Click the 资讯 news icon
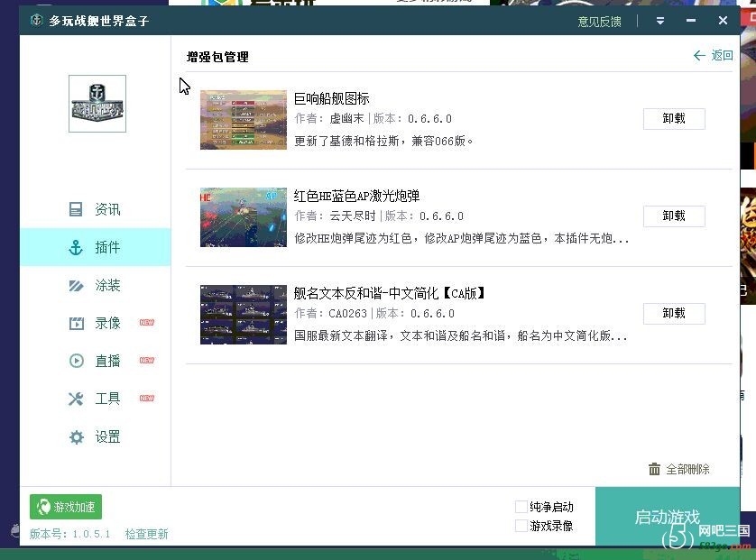The width and height of the screenshot is (756, 560). pyautogui.click(x=76, y=209)
